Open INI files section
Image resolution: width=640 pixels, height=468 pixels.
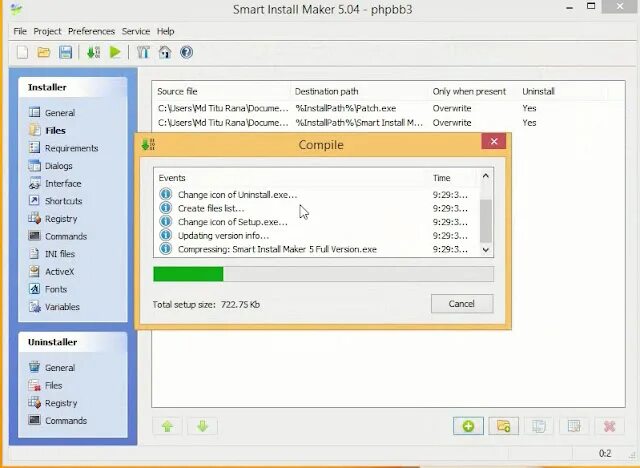pos(51,254)
